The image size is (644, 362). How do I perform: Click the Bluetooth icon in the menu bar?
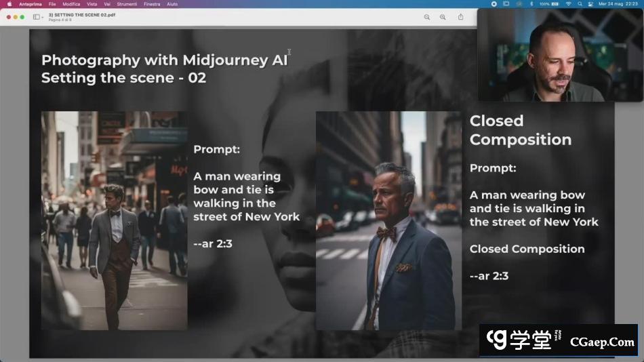click(x=531, y=4)
